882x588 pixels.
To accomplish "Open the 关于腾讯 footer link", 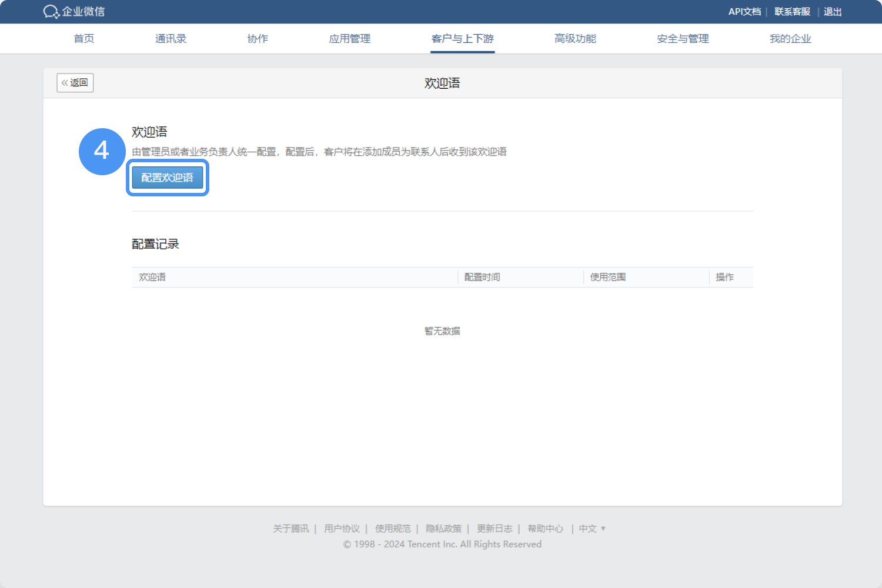I will (290, 529).
